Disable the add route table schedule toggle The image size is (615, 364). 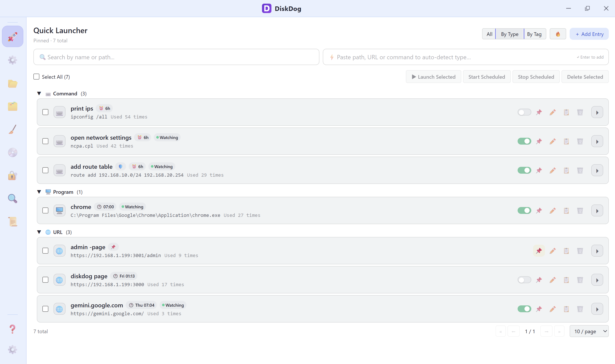pyautogui.click(x=524, y=170)
